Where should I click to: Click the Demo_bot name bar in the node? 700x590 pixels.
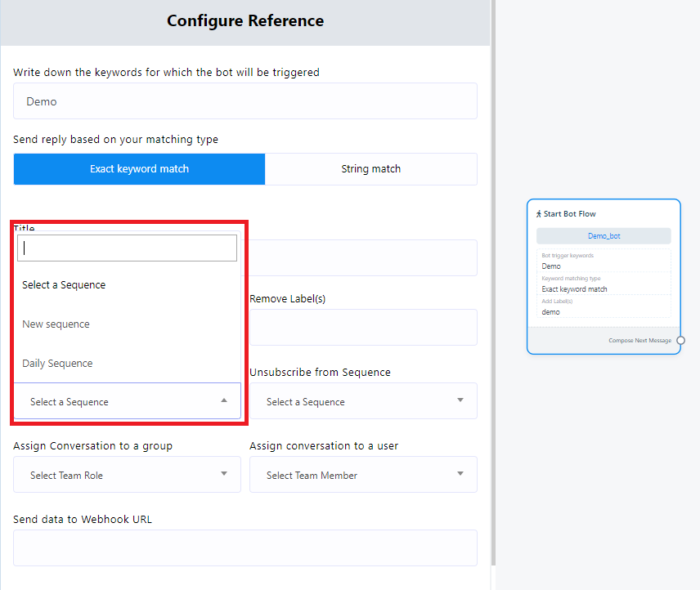[x=604, y=236]
